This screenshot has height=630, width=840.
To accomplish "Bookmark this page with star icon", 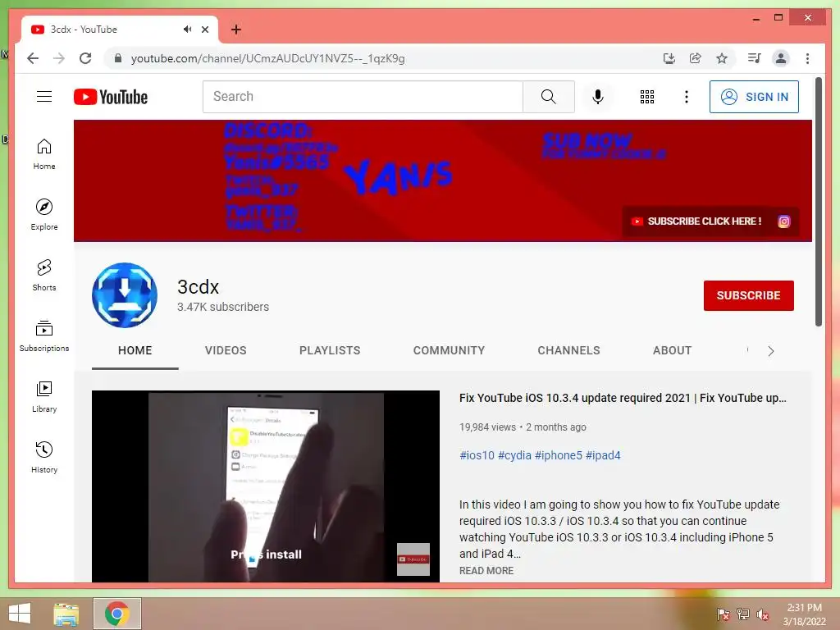I will tap(722, 58).
